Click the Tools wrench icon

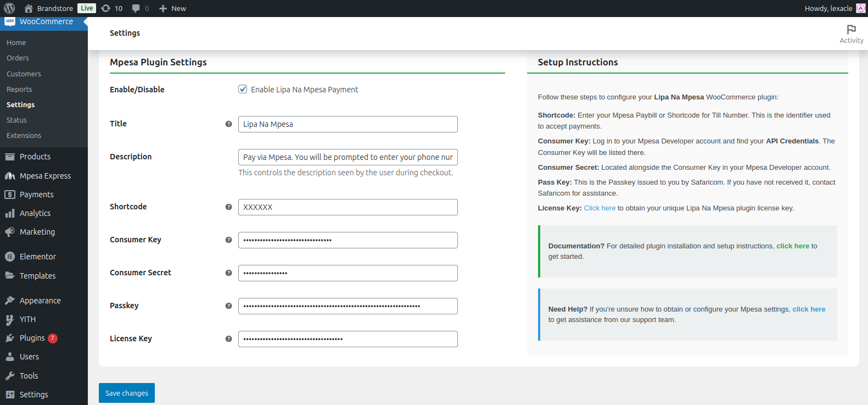tap(10, 376)
